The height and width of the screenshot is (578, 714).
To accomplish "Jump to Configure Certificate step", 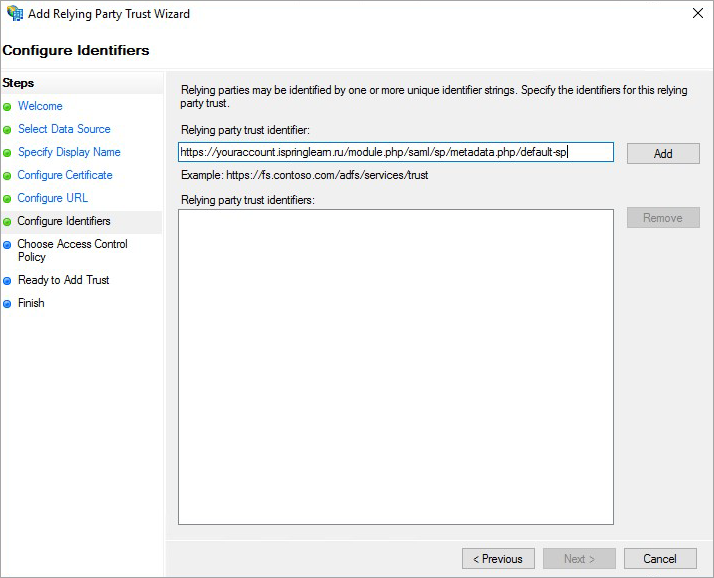I will [65, 175].
